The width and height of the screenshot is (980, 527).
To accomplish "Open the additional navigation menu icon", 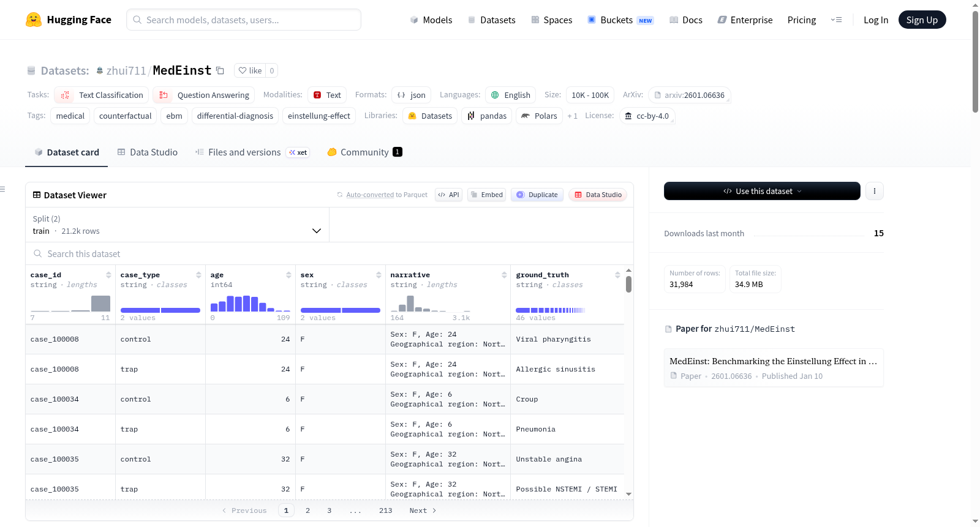I will [x=836, y=20].
